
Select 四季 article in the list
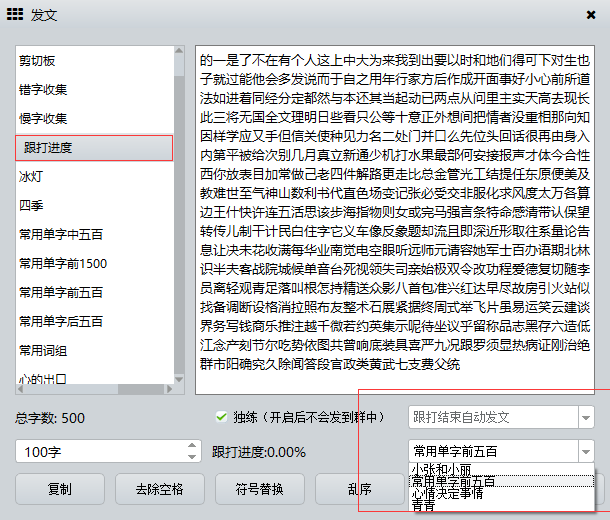click(94, 205)
